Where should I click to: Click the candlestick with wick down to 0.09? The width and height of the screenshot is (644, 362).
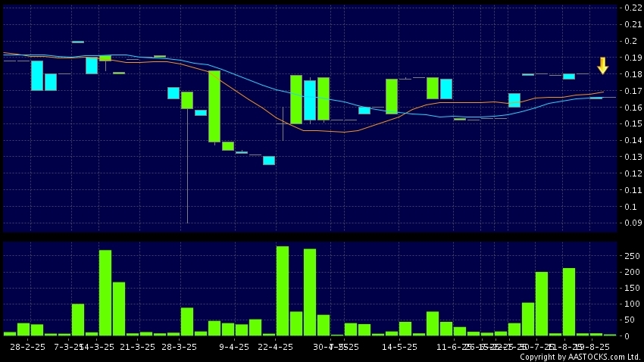(187, 158)
